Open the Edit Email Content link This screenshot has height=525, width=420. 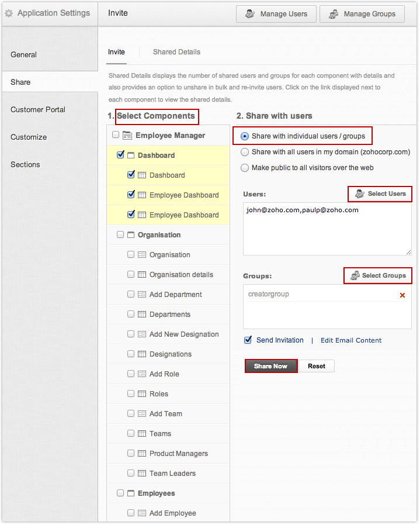351,340
